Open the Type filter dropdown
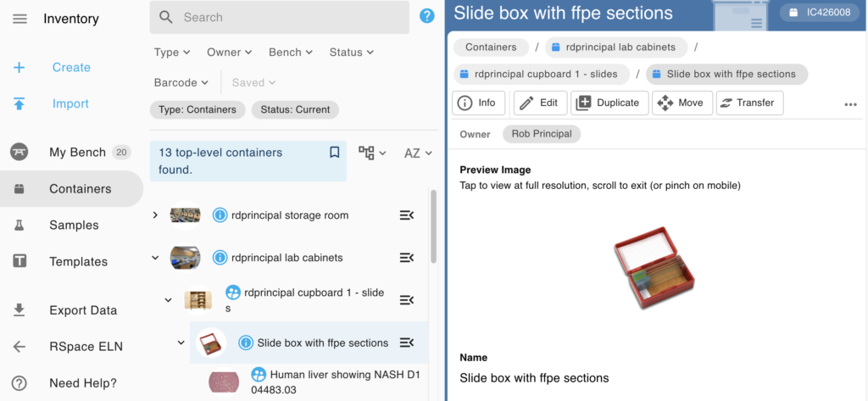The width and height of the screenshot is (868, 401). point(172,52)
